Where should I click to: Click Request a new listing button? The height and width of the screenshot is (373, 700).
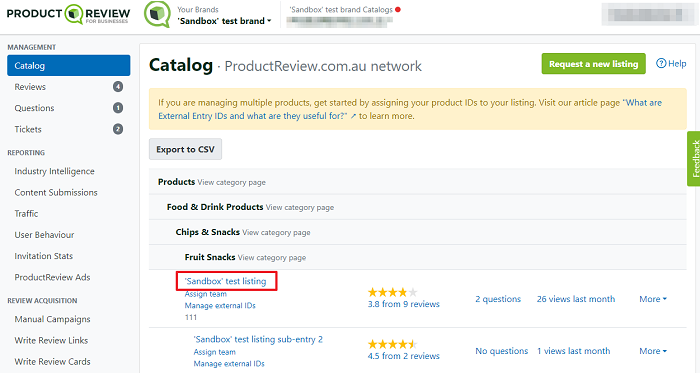point(593,64)
